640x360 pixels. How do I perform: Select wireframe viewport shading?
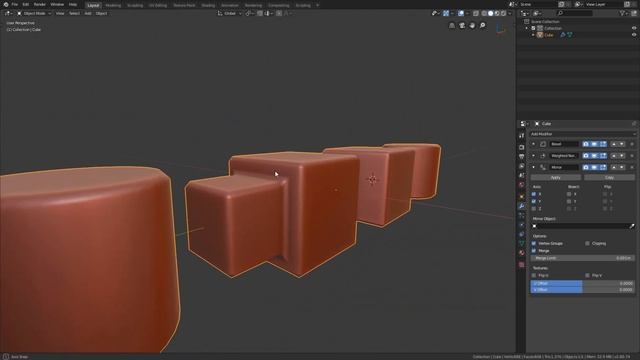(x=484, y=13)
